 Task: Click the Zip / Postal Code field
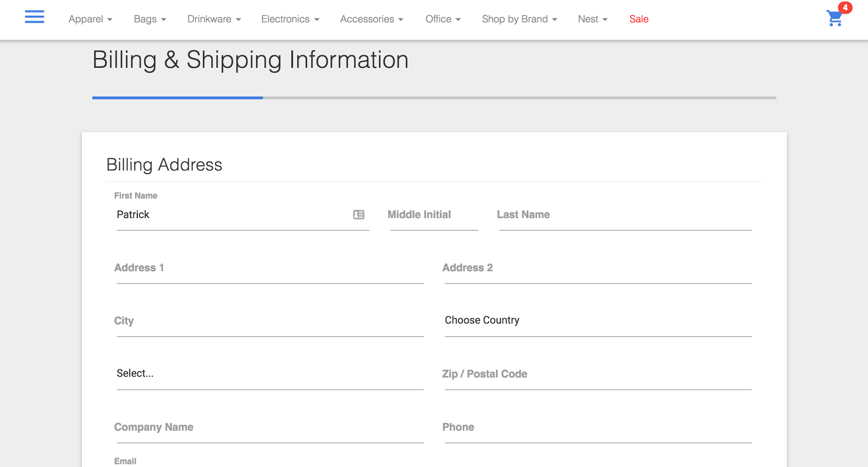point(598,374)
